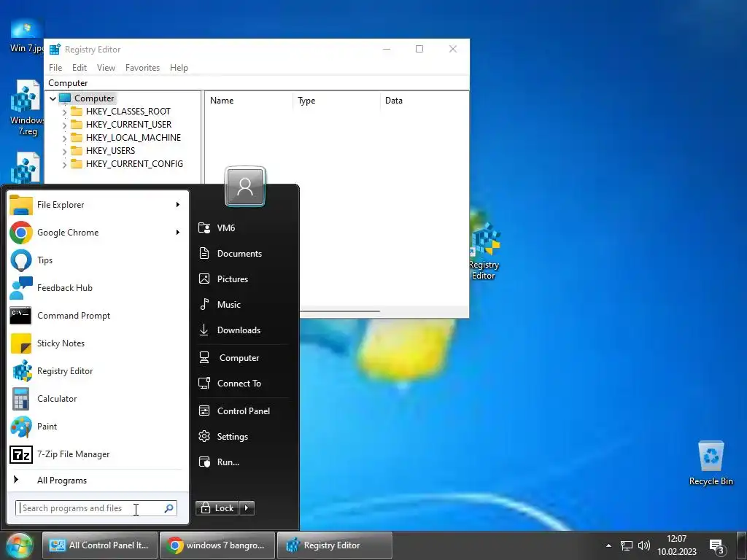Select the Win 7.jpg desktop file
The width and height of the screenshot is (747, 560).
pos(26,36)
